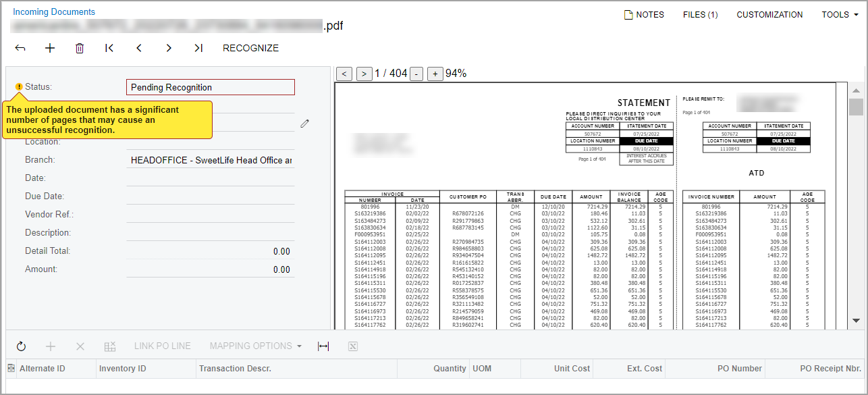Click the Branch input field
Image resolution: width=868 pixels, height=395 pixels.
click(x=211, y=160)
